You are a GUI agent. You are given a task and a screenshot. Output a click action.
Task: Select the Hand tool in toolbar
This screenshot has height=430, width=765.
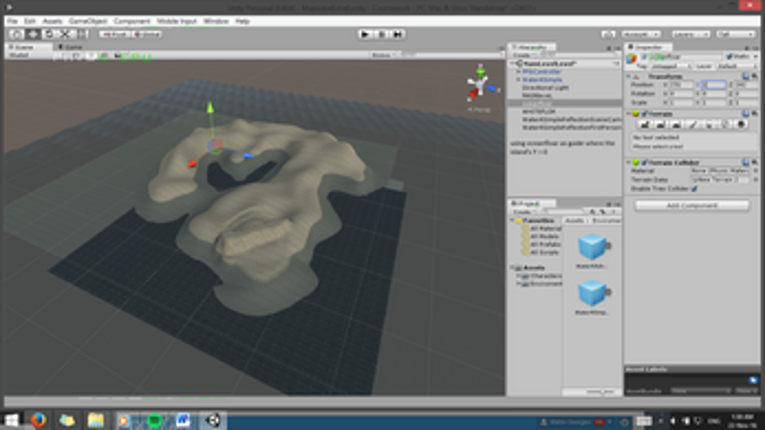(x=18, y=34)
